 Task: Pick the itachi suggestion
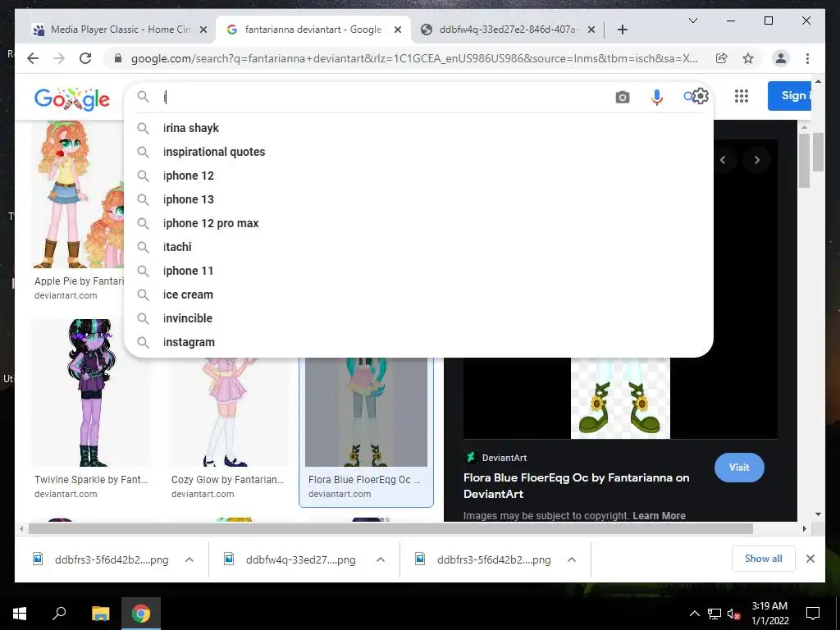tap(418, 247)
